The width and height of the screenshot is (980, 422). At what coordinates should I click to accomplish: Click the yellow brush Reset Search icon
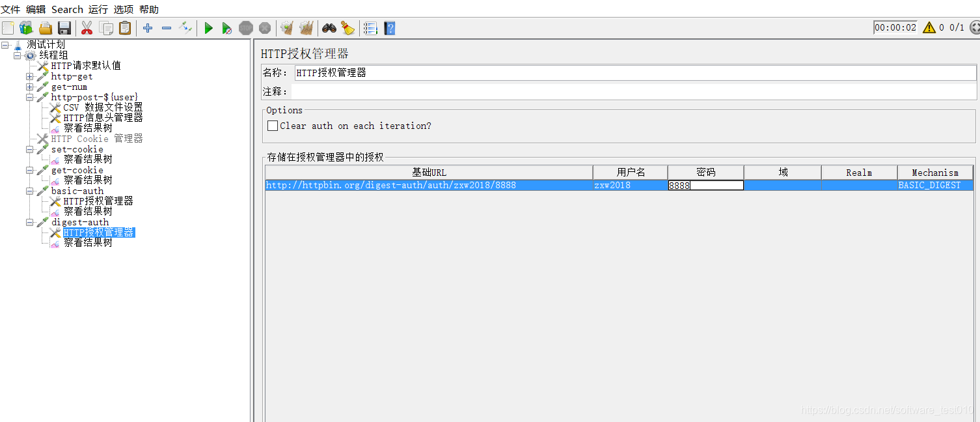[x=348, y=28]
